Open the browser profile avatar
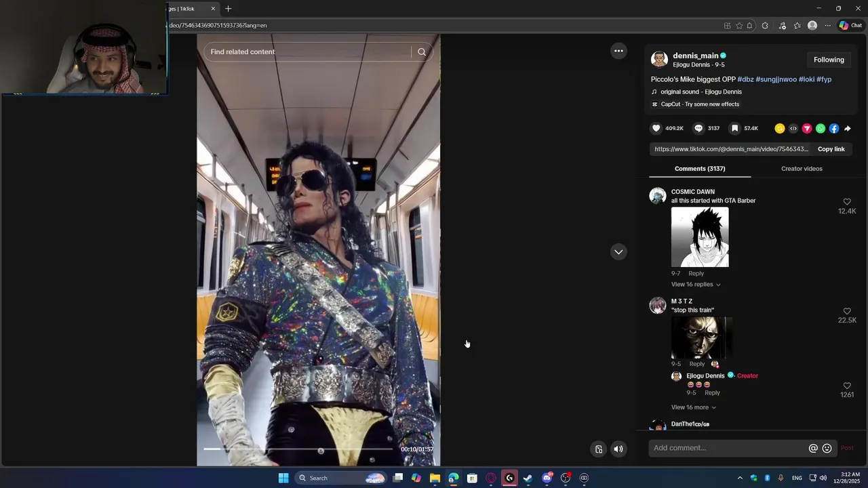The image size is (868, 488). click(x=812, y=26)
